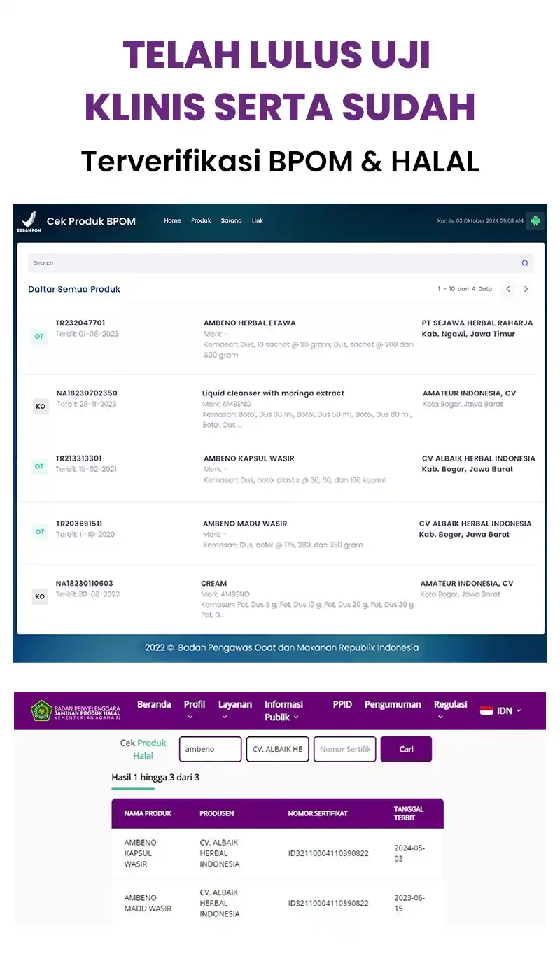
Task: Click KO badge for NA18230110603
Action: pyautogui.click(x=40, y=597)
